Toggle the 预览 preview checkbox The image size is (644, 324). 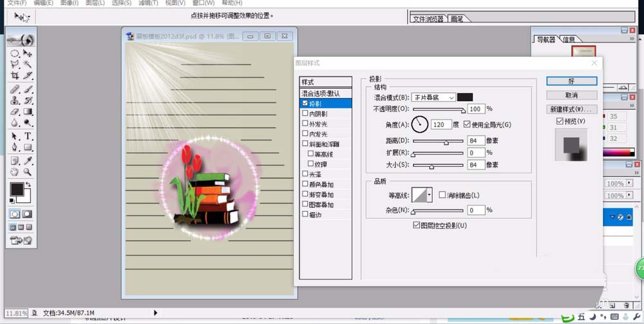point(559,121)
